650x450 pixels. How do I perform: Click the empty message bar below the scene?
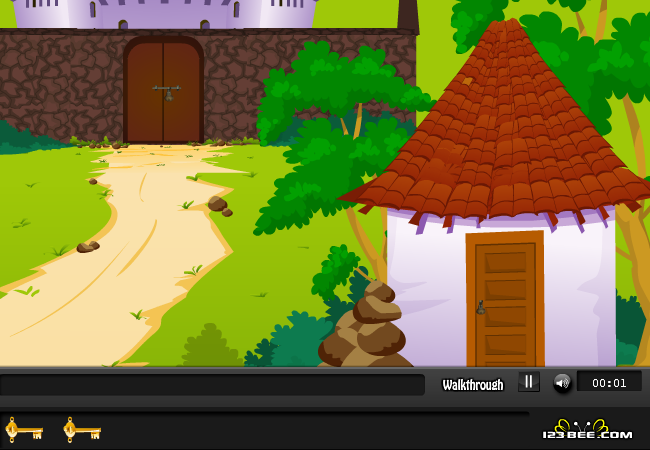coord(212,385)
